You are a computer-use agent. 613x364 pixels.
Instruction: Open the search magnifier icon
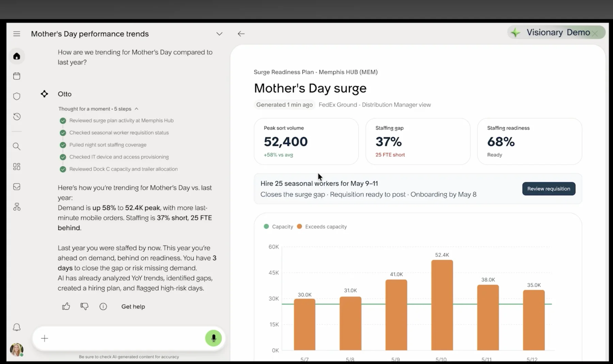[17, 146]
